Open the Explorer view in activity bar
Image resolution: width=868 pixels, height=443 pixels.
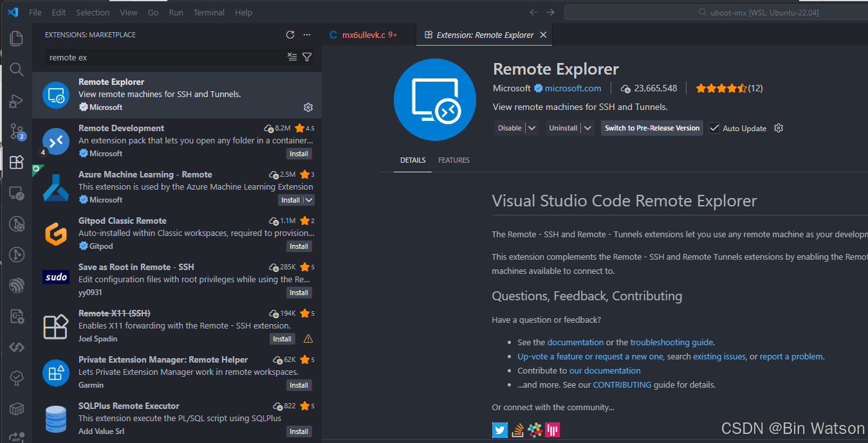tap(17, 39)
